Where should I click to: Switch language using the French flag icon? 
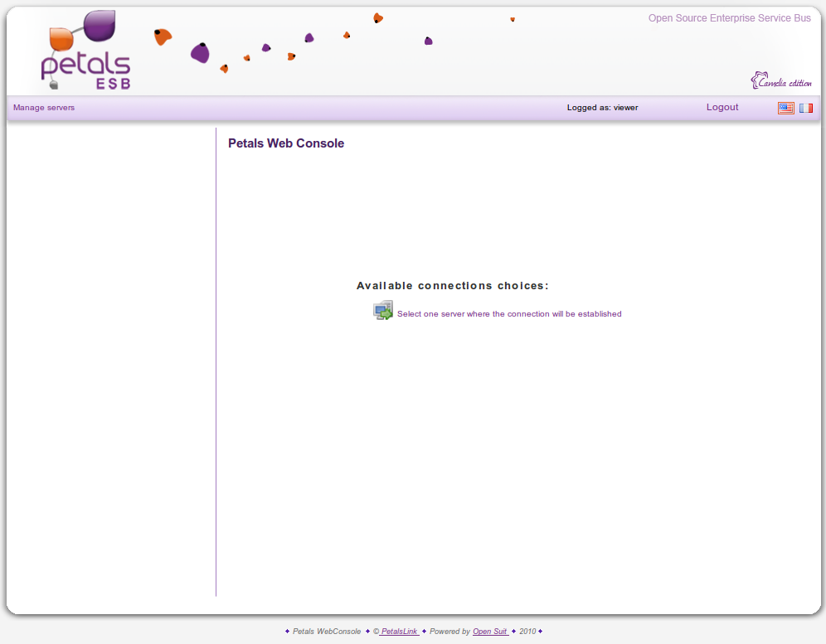(x=805, y=108)
